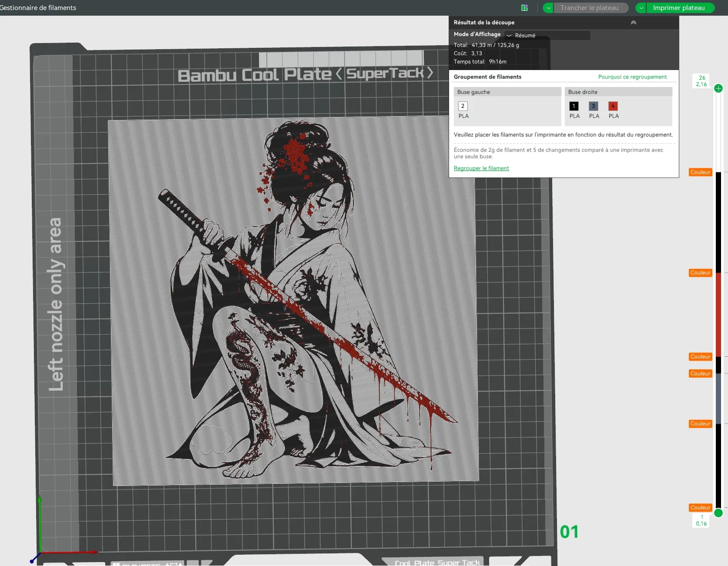
Task: Click the Temps total value 9h16m
Action: pyautogui.click(x=498, y=62)
